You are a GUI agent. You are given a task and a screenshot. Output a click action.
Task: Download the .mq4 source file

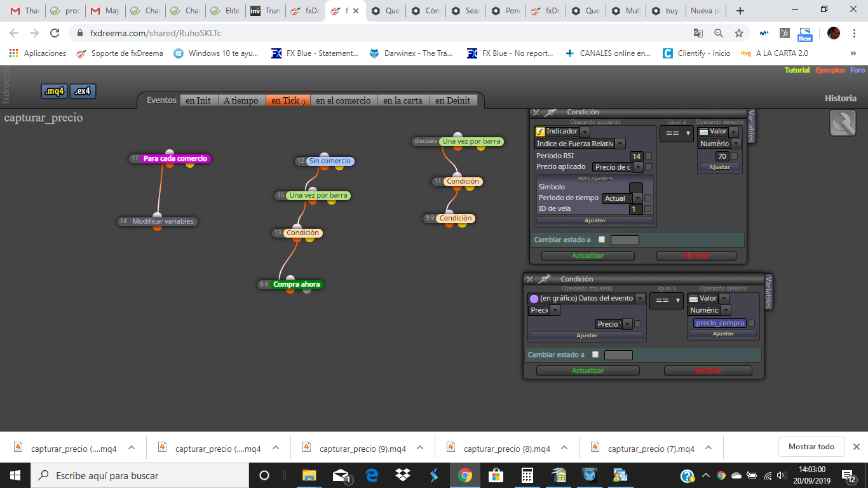55,91
